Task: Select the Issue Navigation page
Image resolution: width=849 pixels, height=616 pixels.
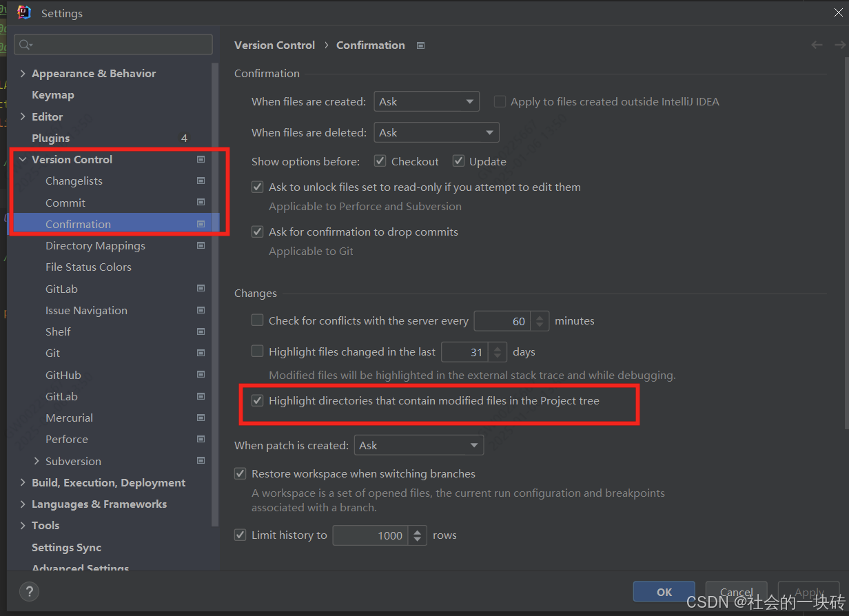Action: [86, 310]
